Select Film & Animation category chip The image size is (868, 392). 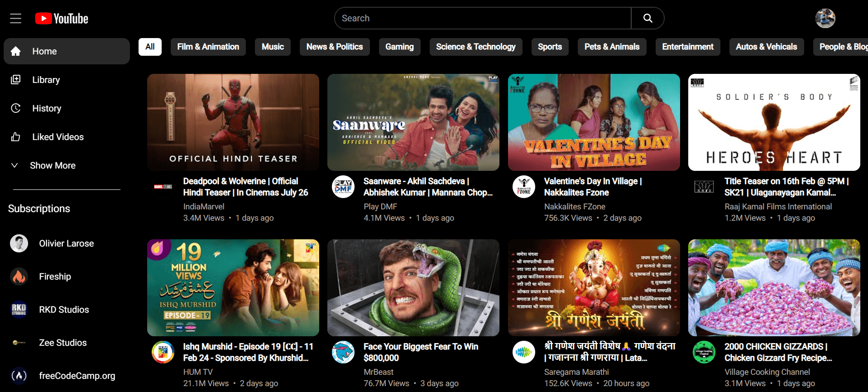click(x=208, y=47)
